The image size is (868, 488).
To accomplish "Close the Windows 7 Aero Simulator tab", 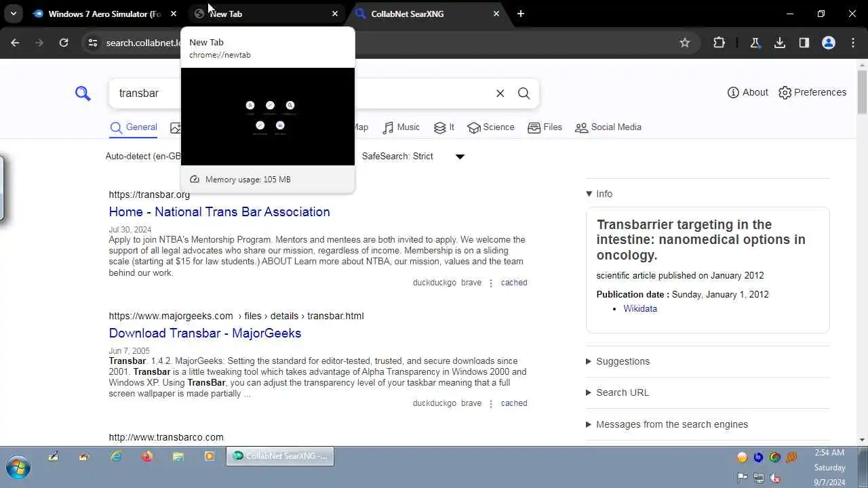I will coord(174,14).
